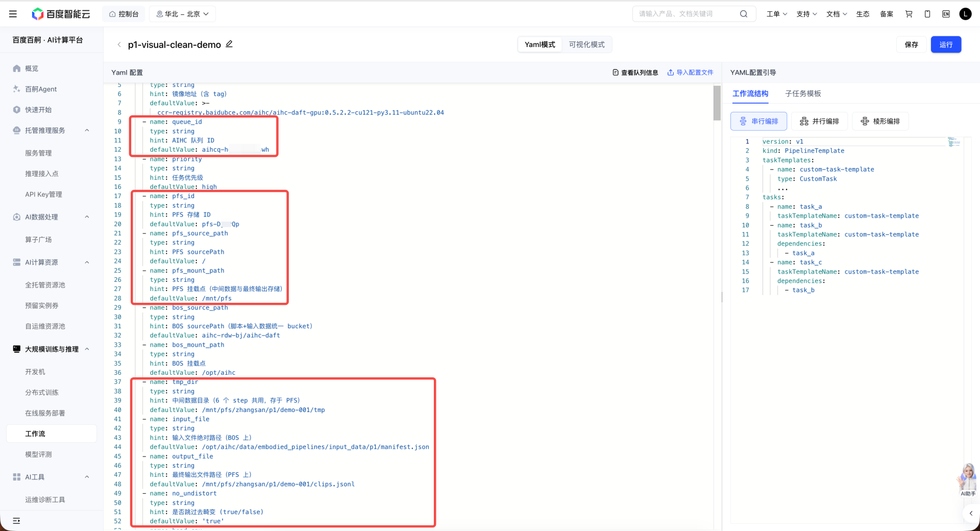Viewport: 980px width, 531px height.
Task: Open the hamburger navigation menu
Action: (x=13, y=14)
